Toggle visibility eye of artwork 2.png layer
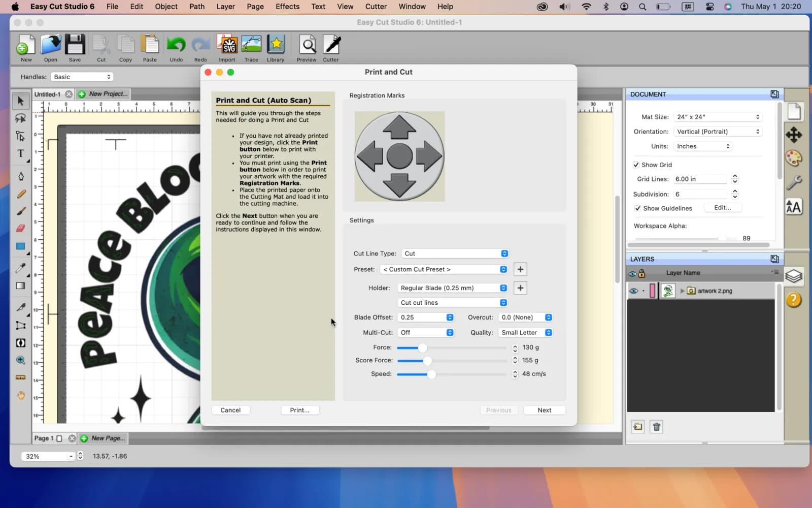 [633, 291]
